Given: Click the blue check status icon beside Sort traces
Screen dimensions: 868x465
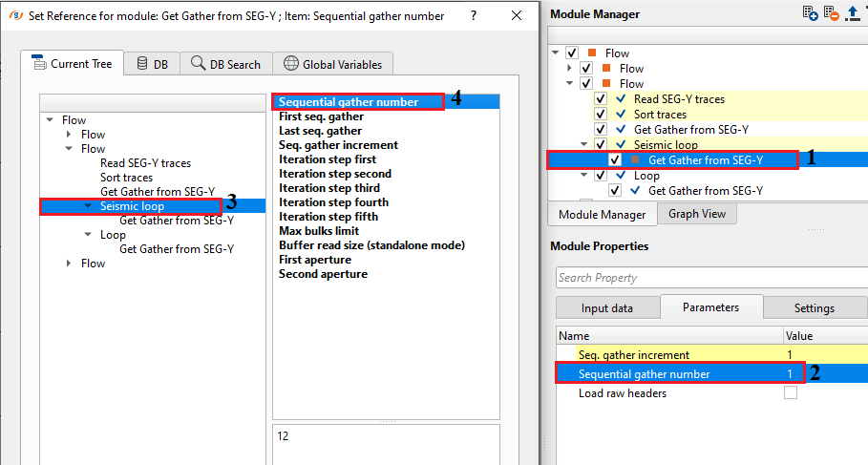Looking at the screenshot, I should click(x=621, y=114).
